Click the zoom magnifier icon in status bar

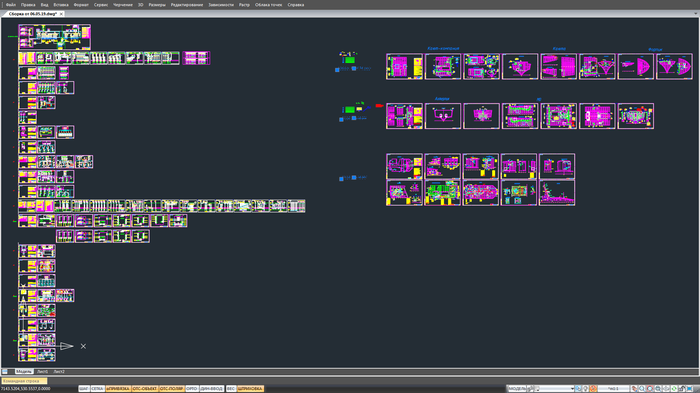coord(642,389)
